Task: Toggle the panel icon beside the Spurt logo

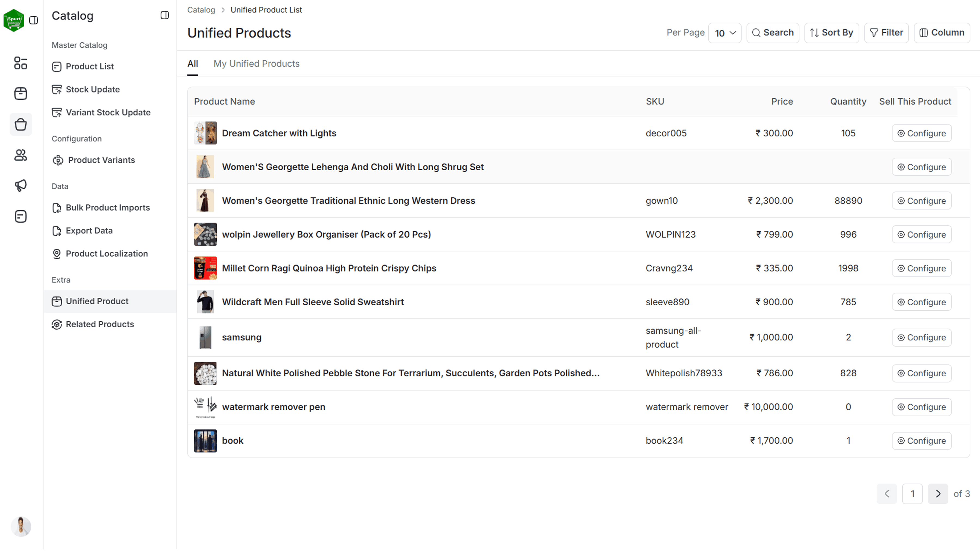Action: [x=33, y=20]
